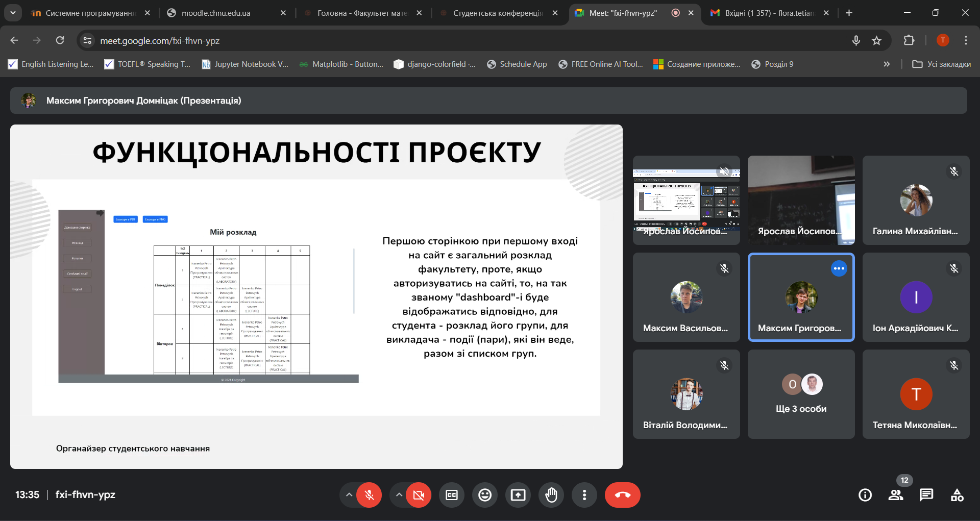Open django-colorfield bookmark
Screen dimensions: 980x521
pyautogui.click(x=434, y=64)
